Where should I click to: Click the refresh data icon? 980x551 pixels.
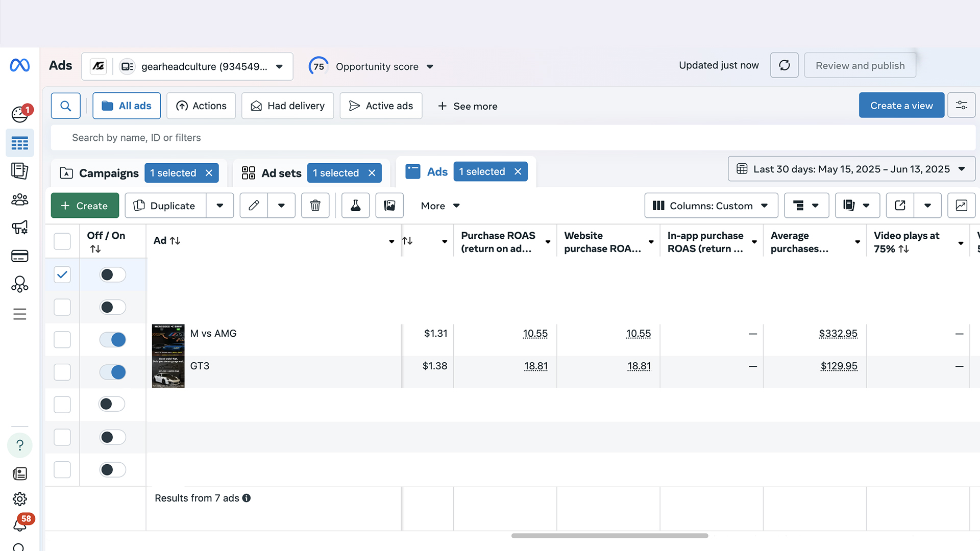click(x=784, y=65)
